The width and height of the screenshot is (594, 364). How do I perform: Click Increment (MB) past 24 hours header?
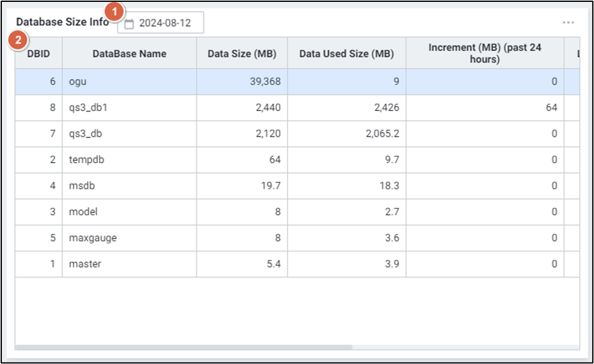(x=484, y=53)
